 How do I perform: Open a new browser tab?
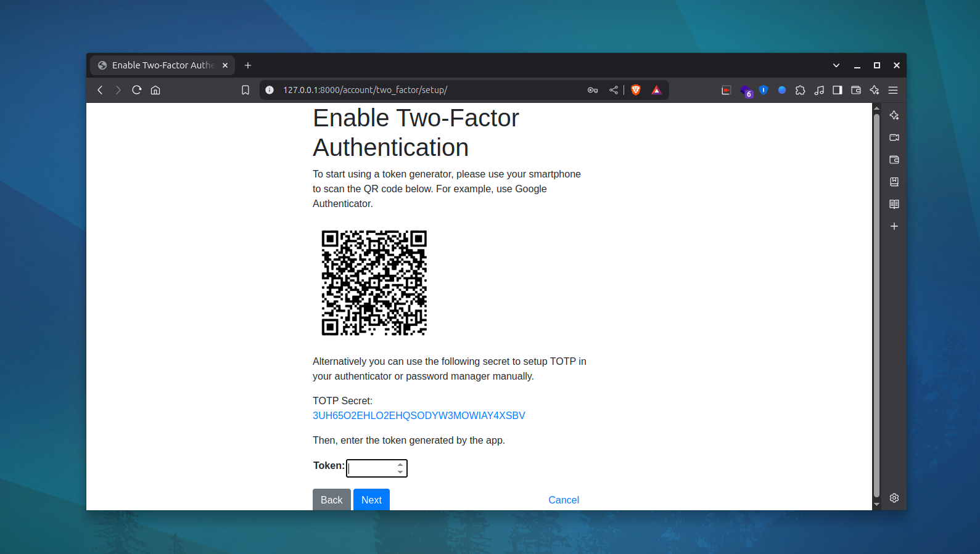tap(248, 65)
